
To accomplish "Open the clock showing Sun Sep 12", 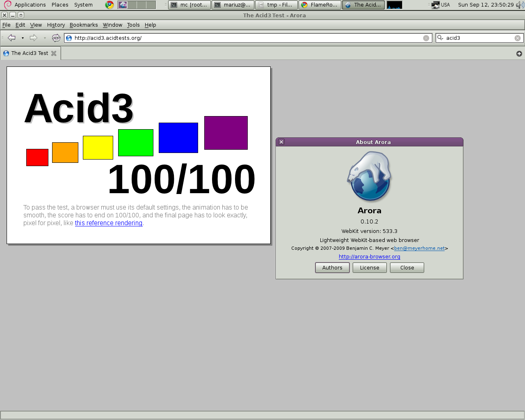I will 486,5.
